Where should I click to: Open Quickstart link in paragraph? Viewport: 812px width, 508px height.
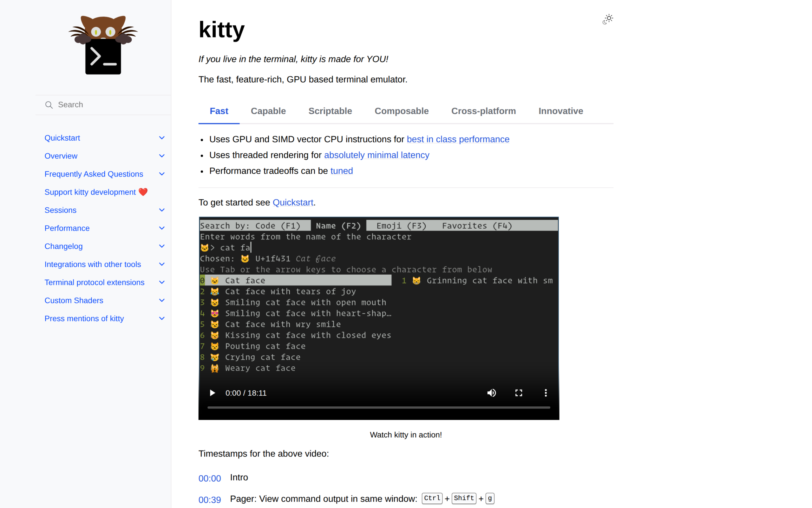click(x=293, y=203)
